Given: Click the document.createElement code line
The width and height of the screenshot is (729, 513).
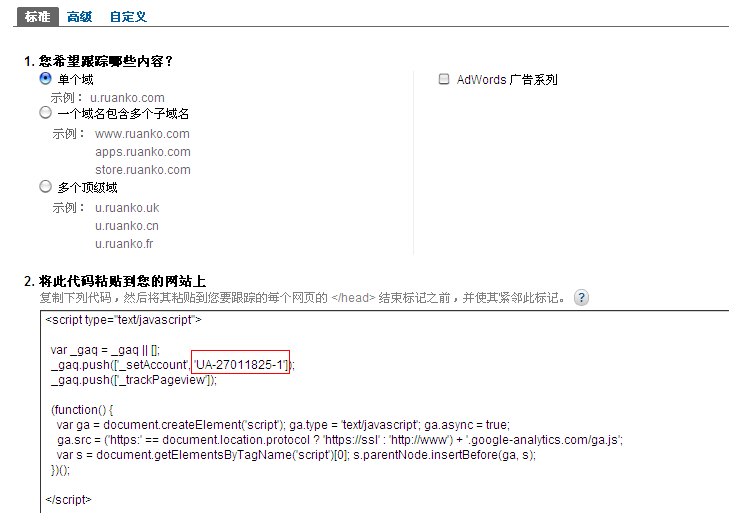Looking at the screenshot, I should 283,425.
